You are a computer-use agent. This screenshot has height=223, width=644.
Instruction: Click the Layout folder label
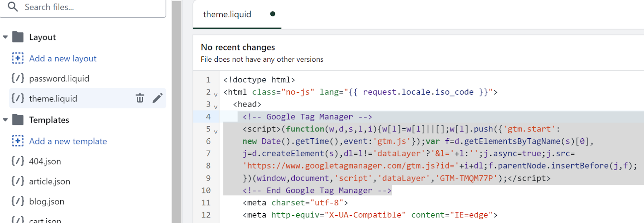point(42,37)
